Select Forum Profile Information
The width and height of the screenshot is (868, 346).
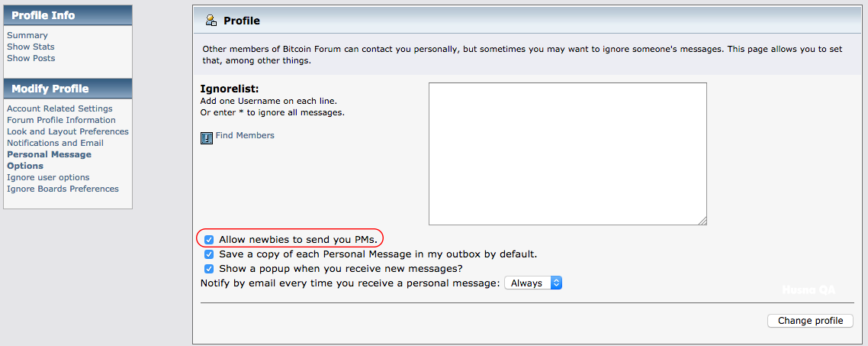61,121
